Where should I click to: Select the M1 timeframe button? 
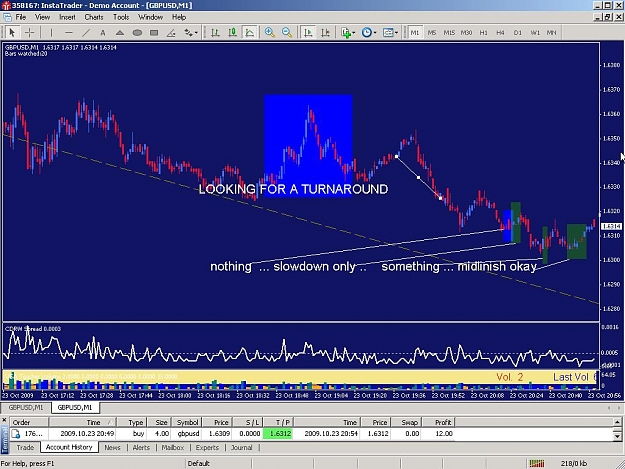[415, 32]
